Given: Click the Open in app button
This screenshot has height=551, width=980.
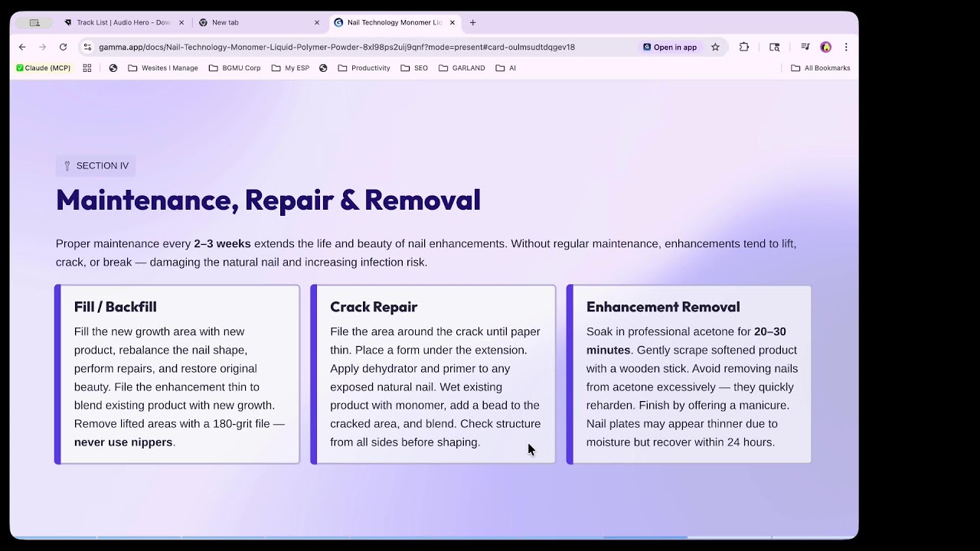Looking at the screenshot, I should pos(670,47).
